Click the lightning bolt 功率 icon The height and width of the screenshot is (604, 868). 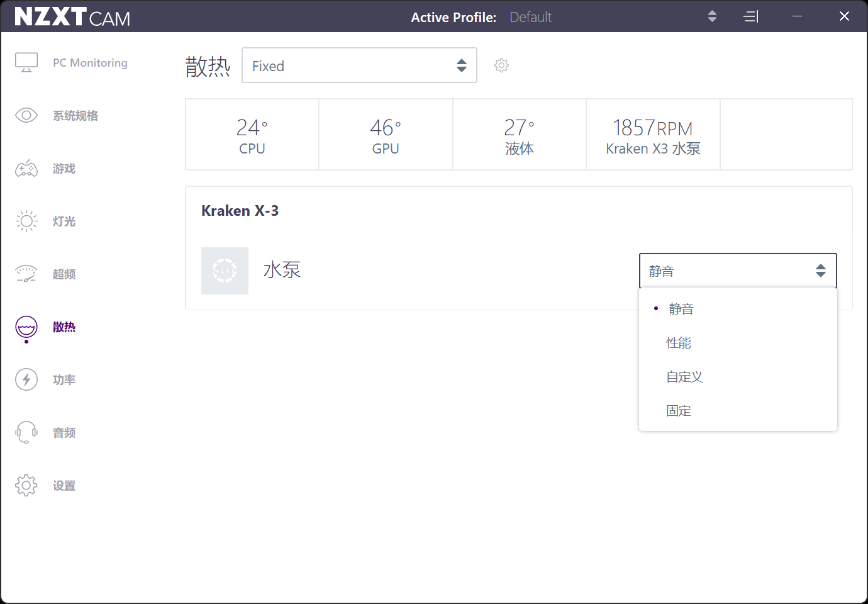click(26, 379)
